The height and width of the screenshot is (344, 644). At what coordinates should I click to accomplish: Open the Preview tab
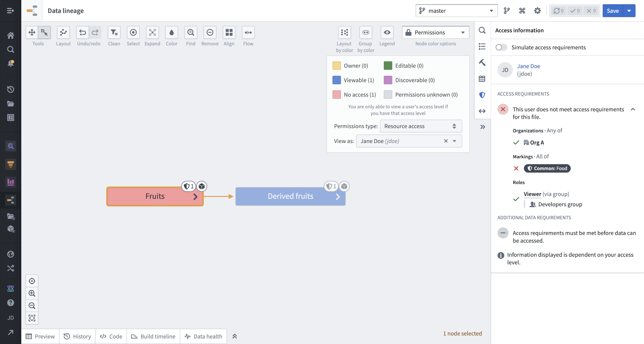[x=40, y=336]
